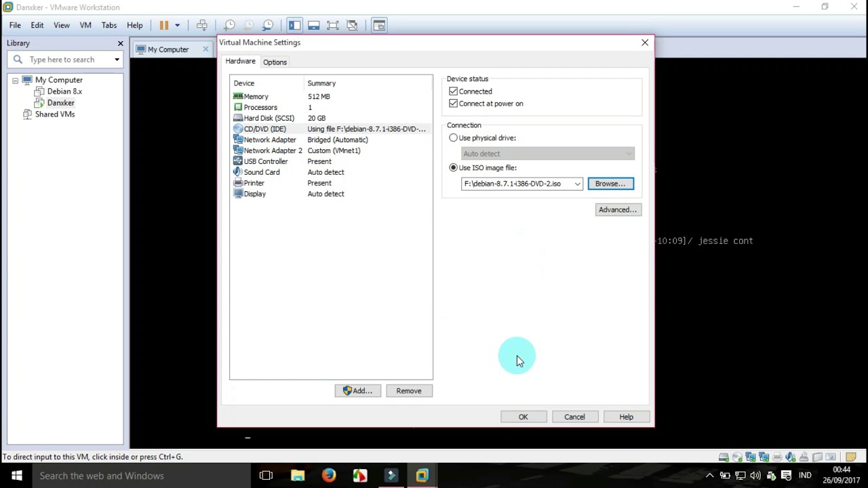This screenshot has height=488, width=868.
Task: Click the Add... hardware button
Action: (x=357, y=390)
